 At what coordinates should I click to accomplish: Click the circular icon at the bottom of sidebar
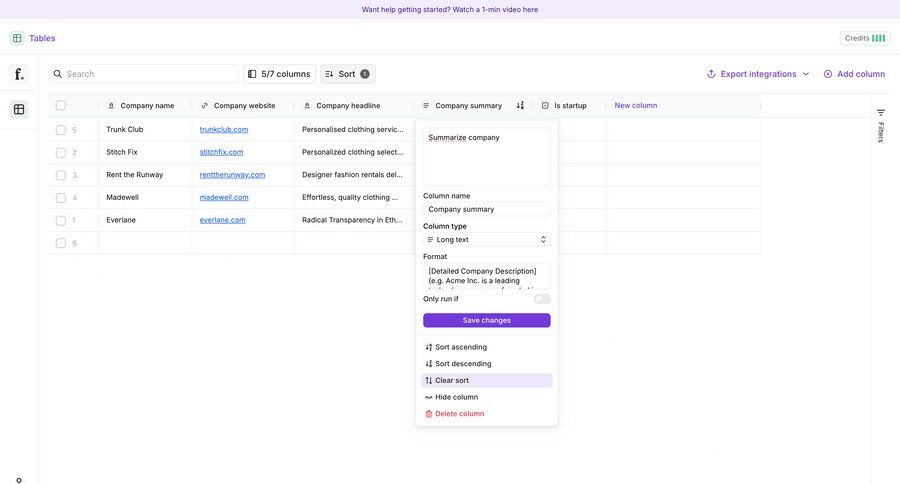click(x=19, y=480)
